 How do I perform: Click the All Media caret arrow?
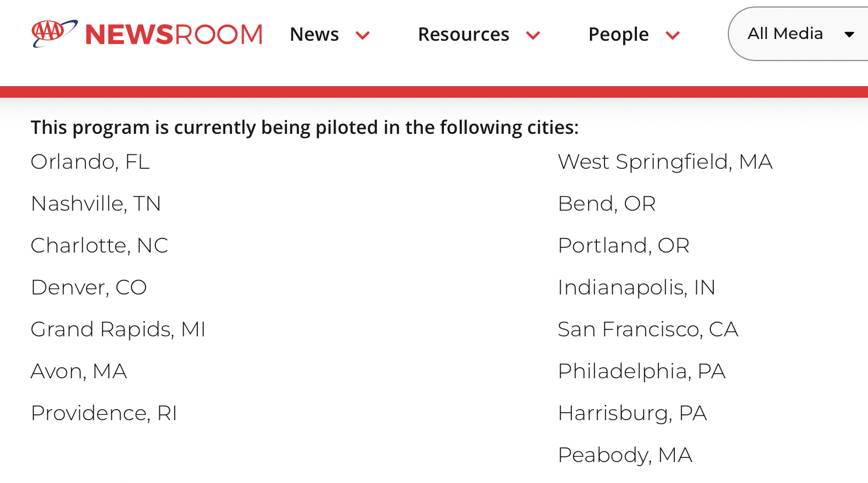(x=849, y=34)
